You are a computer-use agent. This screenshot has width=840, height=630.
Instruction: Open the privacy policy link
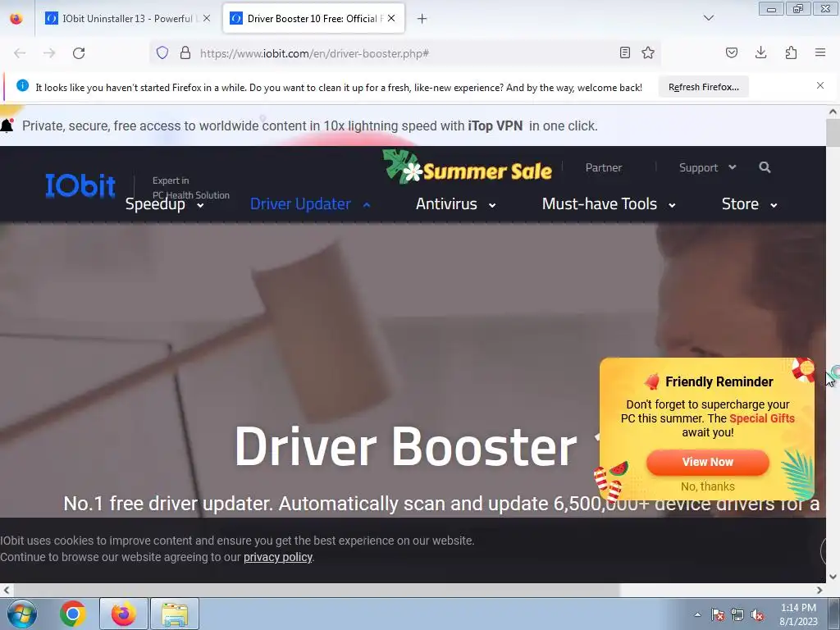278,557
